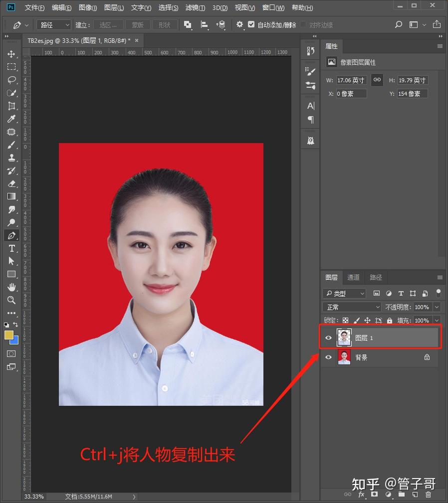Open the 正常 blend mode dropdown
448x503 pixels.
352,307
